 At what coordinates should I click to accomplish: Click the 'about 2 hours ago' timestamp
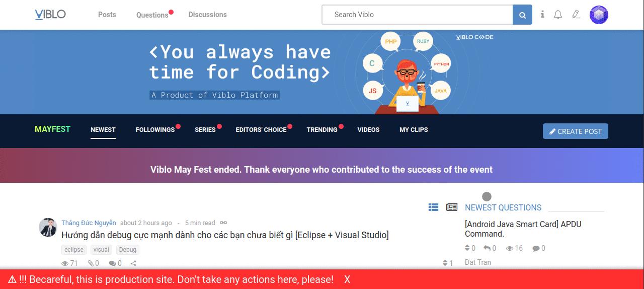[146, 223]
